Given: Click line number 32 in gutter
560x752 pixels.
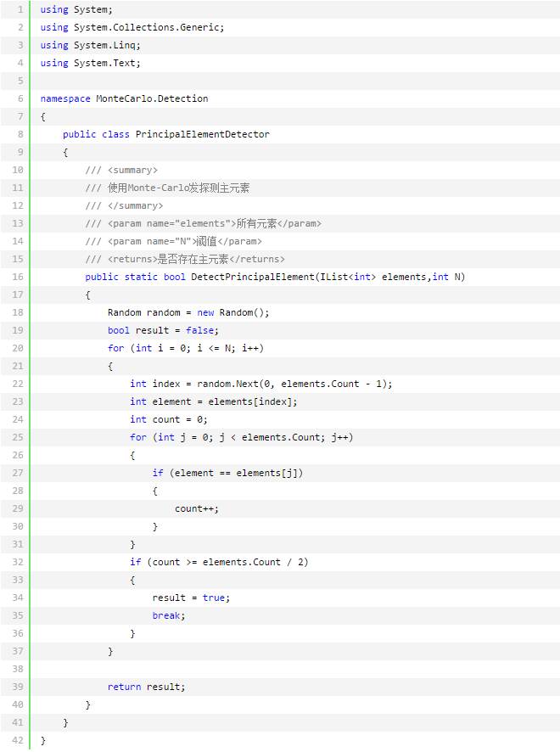Looking at the screenshot, I should pos(18,562).
